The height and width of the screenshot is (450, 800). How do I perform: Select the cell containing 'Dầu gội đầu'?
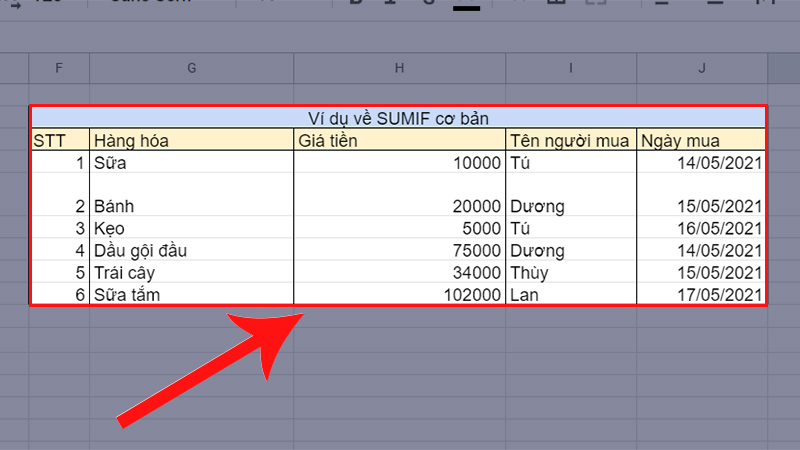click(191, 250)
